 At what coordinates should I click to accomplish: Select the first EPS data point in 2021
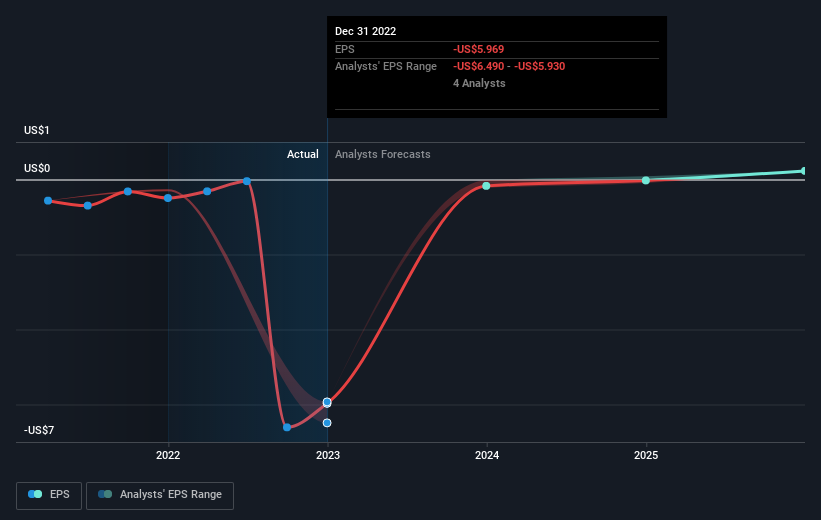pos(48,201)
